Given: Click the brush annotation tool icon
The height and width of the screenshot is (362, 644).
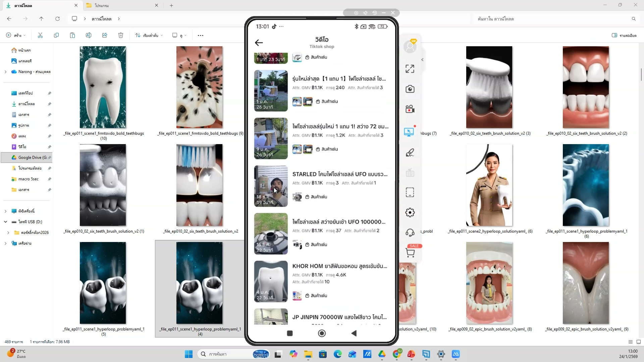Looking at the screenshot, I should pos(410,153).
